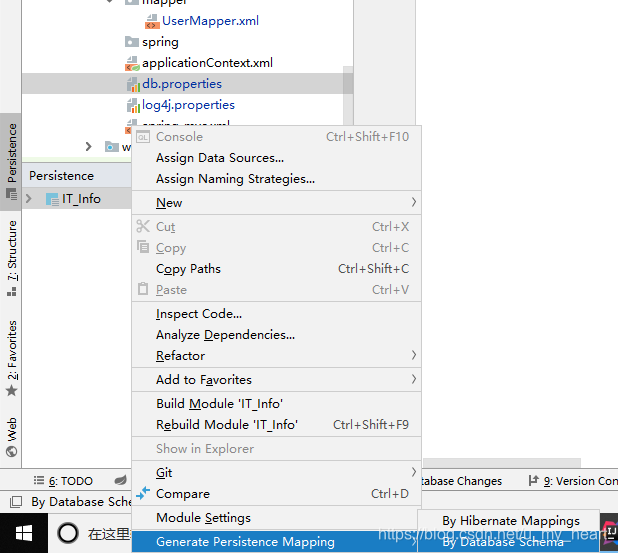The height and width of the screenshot is (553, 618).
Task: Click the project tree vertical scrollbar
Action: 348,95
